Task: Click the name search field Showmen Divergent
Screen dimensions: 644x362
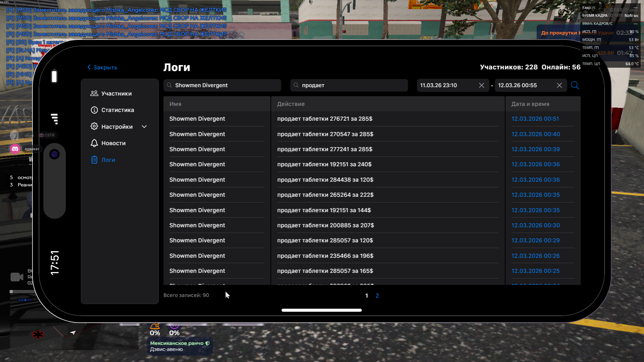Action: [x=222, y=85]
